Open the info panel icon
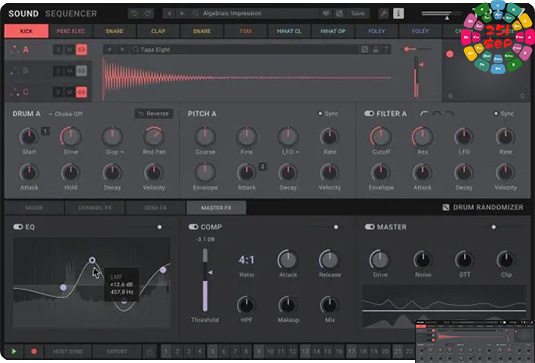 coord(398,13)
